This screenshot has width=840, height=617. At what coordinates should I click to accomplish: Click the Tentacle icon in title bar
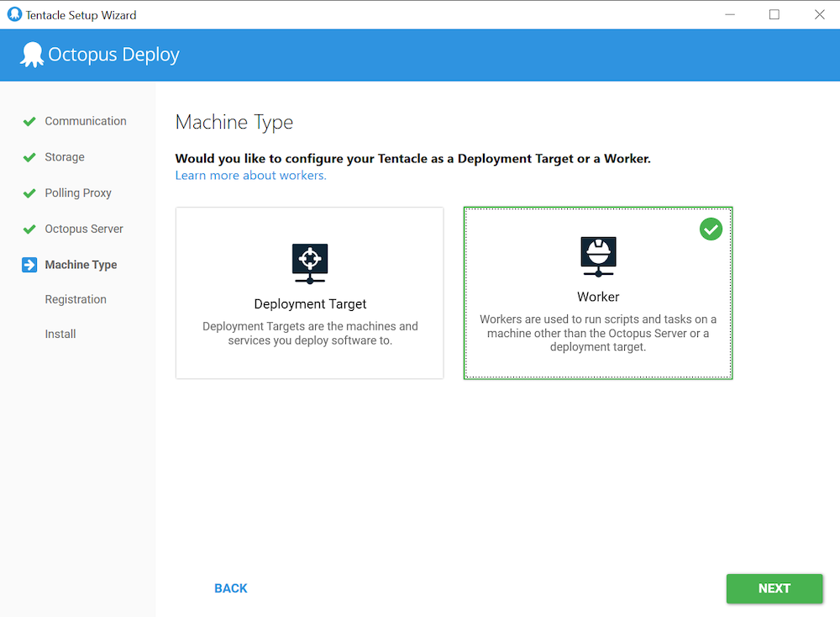[14, 14]
